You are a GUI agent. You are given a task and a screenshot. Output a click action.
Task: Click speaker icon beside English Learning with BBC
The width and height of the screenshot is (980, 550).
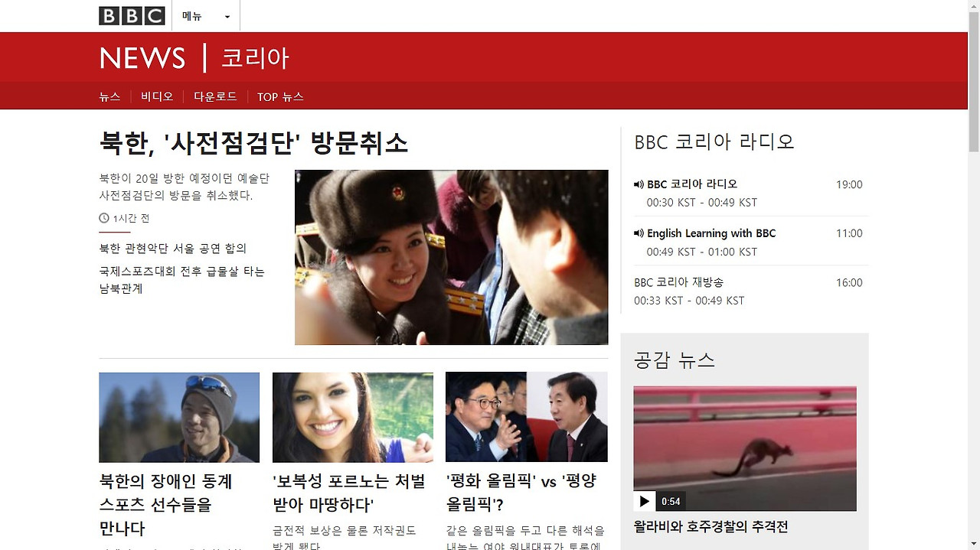click(639, 233)
